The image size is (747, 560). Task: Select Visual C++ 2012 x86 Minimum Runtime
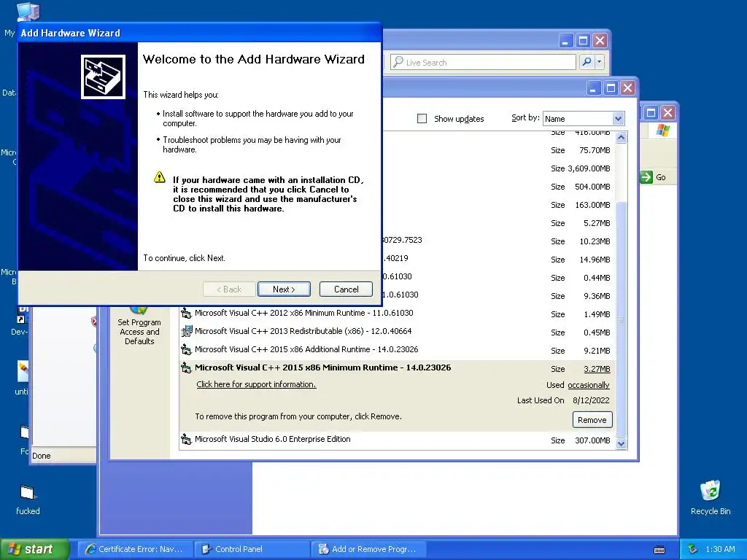(x=304, y=313)
